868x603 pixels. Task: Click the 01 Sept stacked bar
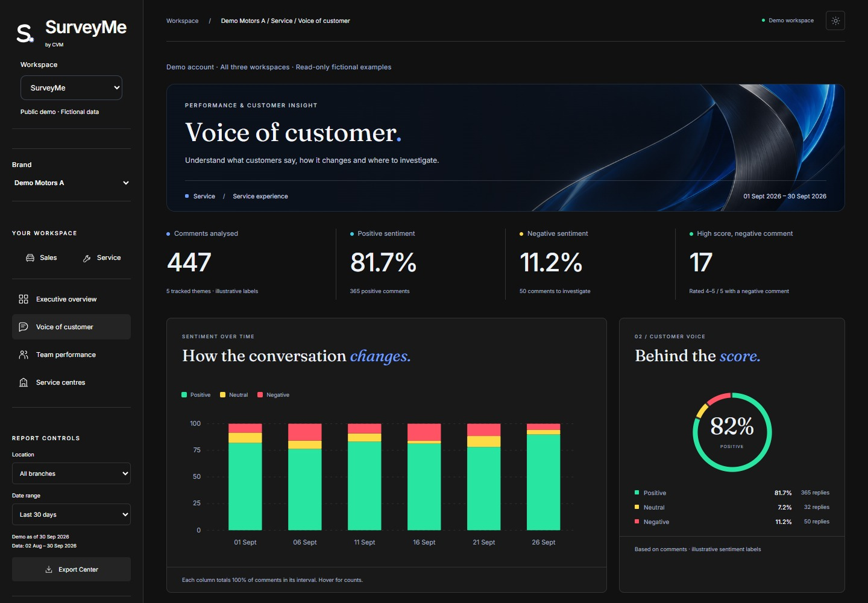(x=245, y=477)
